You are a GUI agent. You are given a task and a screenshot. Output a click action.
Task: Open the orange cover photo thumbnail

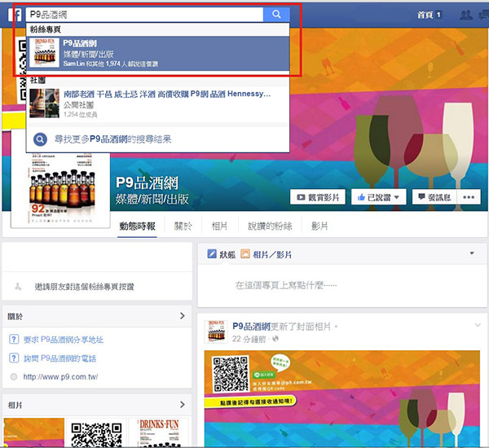(x=34, y=433)
